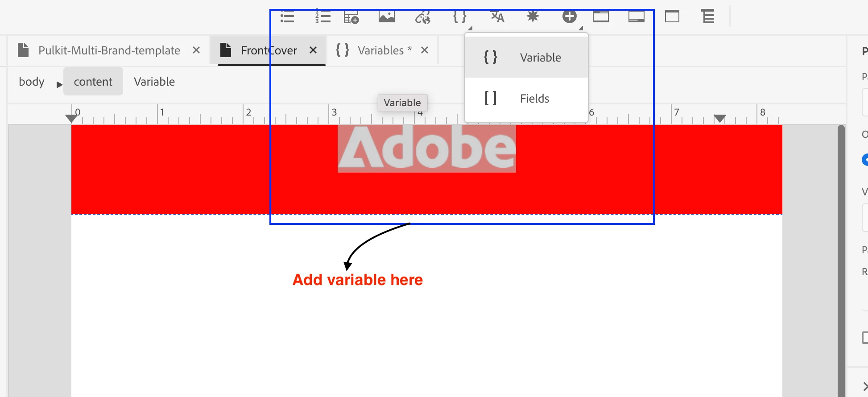
Task: Select the page header layout icon
Action: 601,17
